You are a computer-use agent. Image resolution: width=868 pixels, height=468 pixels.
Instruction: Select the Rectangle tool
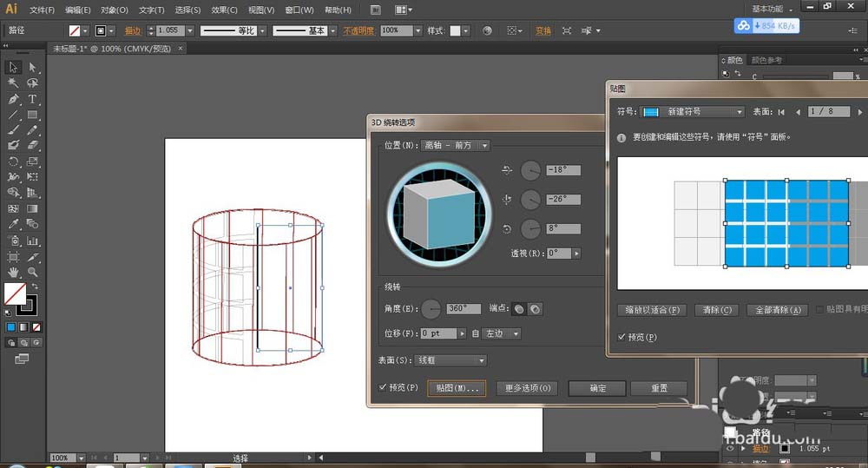pyautogui.click(x=33, y=115)
